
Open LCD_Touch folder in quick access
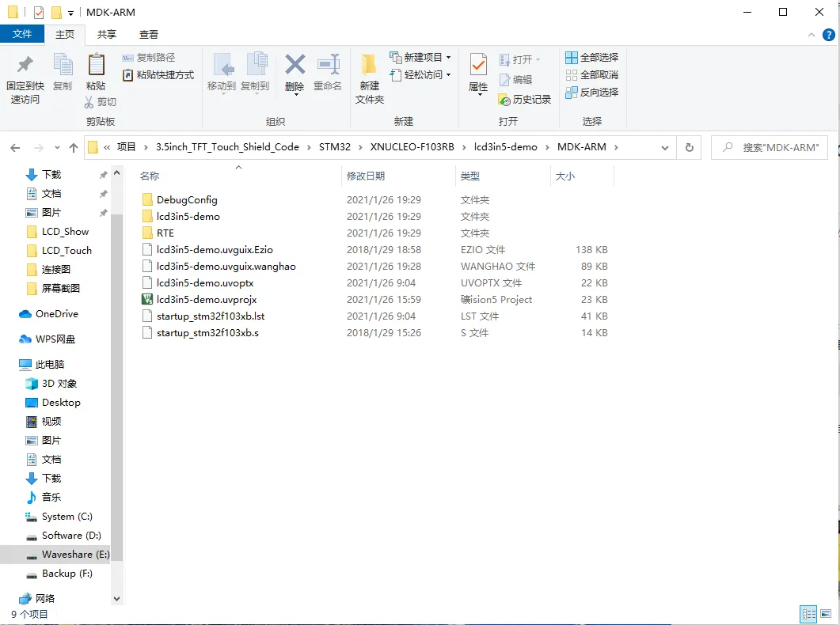(67, 251)
